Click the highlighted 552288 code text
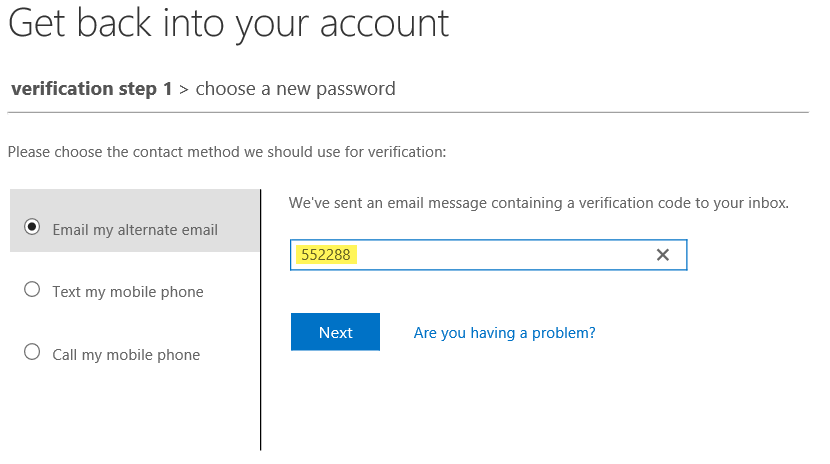 point(326,255)
